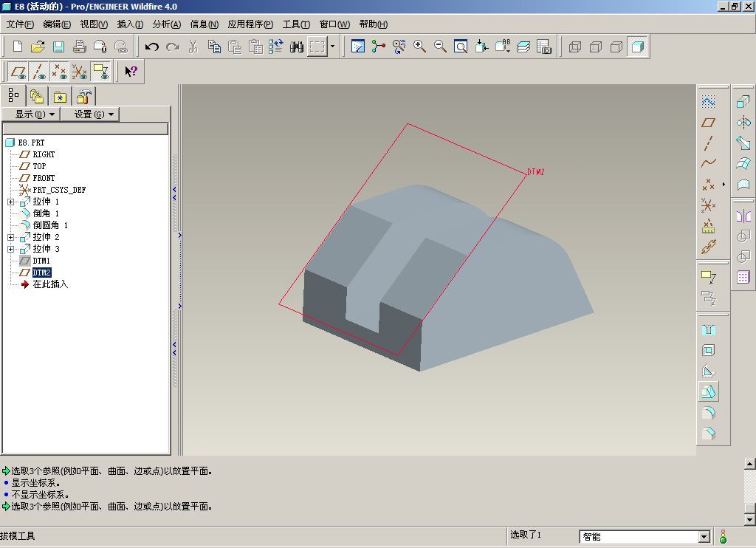The height and width of the screenshot is (548, 756).
Task: Click the Copy icon
Action: coord(214,47)
